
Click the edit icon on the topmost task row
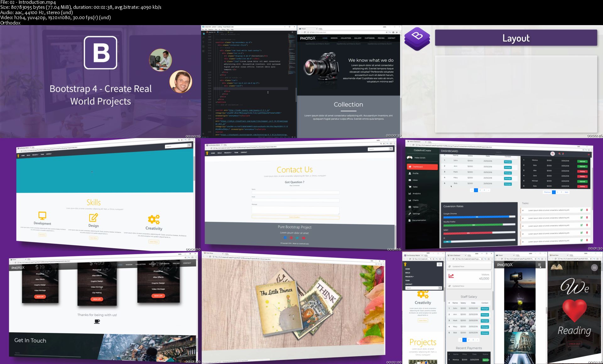coord(581,210)
